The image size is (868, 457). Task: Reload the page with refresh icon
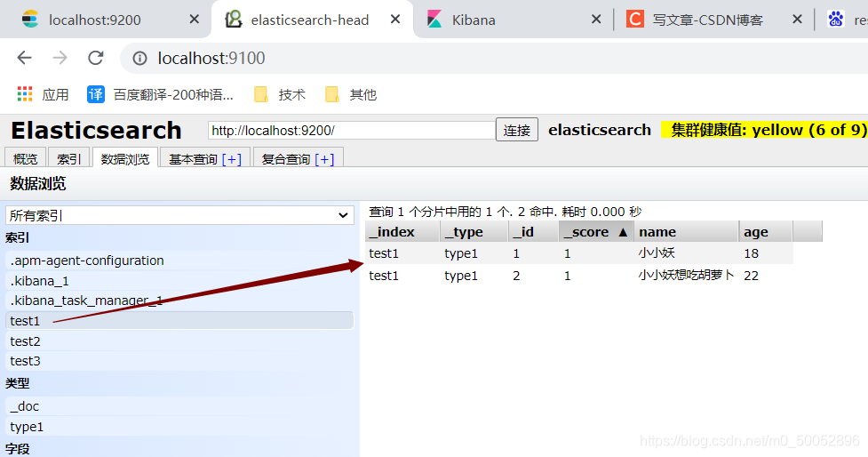[96, 58]
